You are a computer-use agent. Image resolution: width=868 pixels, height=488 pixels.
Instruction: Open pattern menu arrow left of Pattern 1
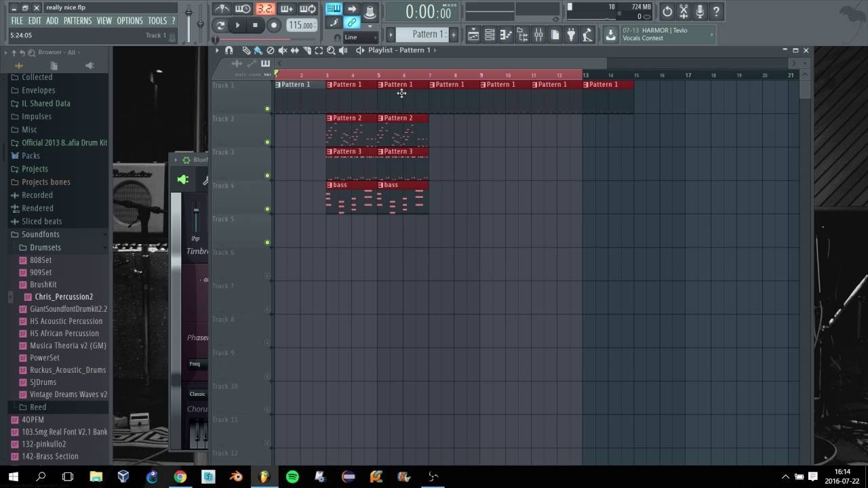[391, 35]
